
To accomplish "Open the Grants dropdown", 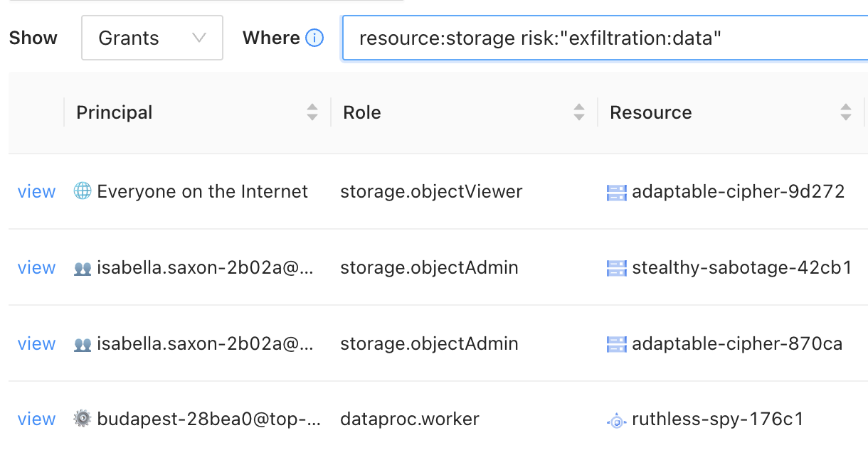I will [152, 38].
